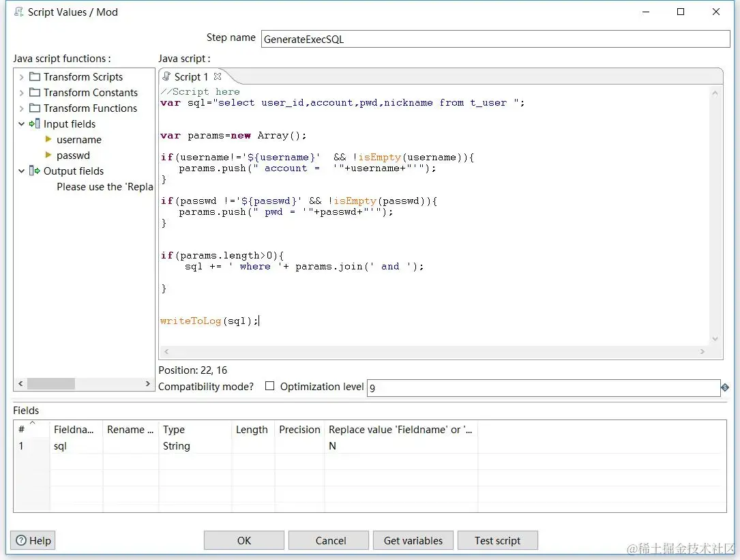Click the Rename column header
The height and width of the screenshot is (560, 740).
point(130,429)
